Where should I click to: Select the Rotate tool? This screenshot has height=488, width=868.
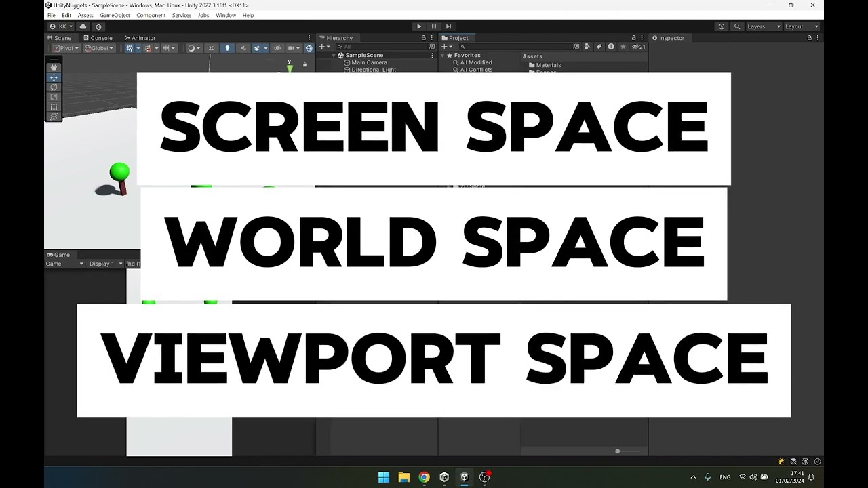coord(54,87)
